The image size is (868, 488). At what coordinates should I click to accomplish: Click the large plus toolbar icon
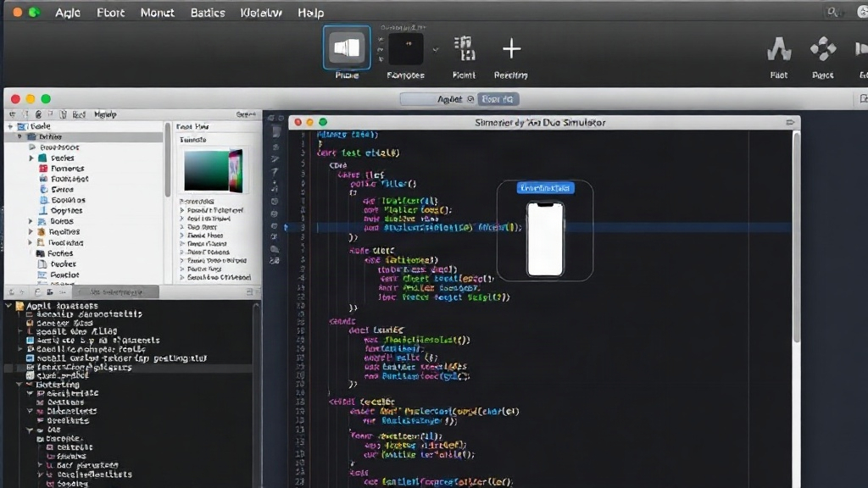pos(511,49)
